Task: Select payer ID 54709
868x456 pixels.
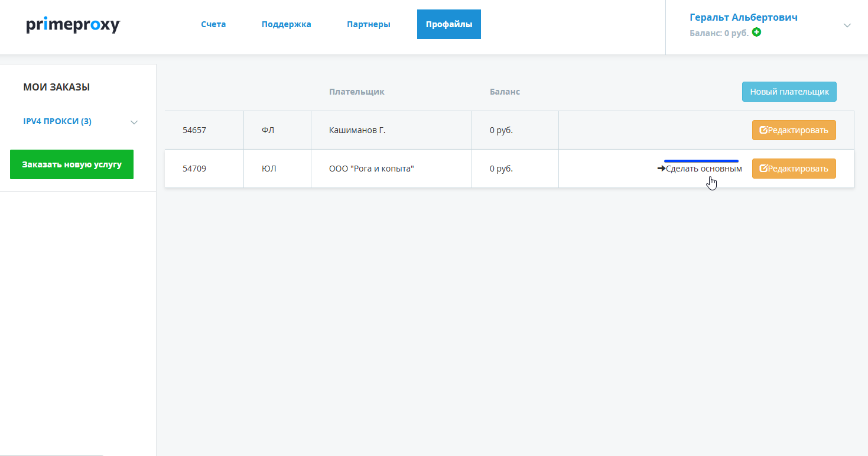Action: tap(194, 169)
